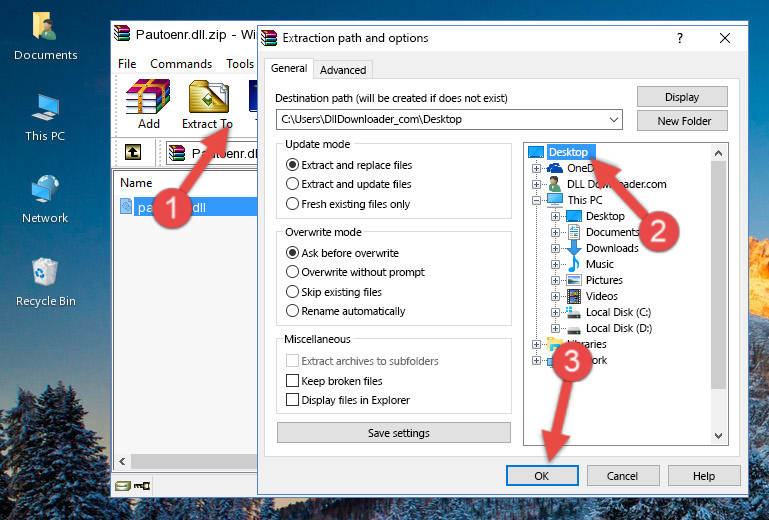Screen dimensions: 769x520
Task: Click the Display button
Action: (682, 97)
